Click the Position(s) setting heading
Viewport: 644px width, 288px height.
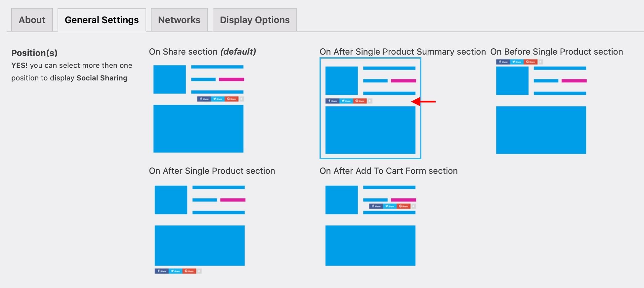click(x=34, y=53)
